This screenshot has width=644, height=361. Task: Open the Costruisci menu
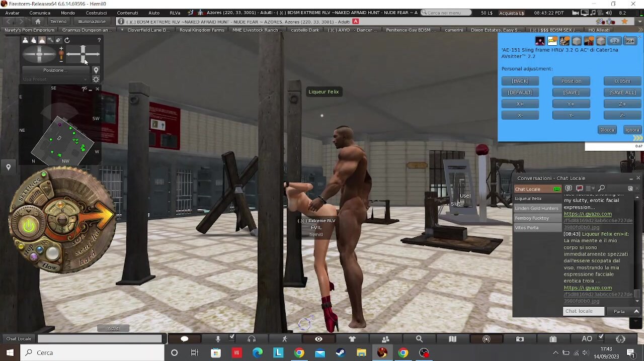[96, 13]
